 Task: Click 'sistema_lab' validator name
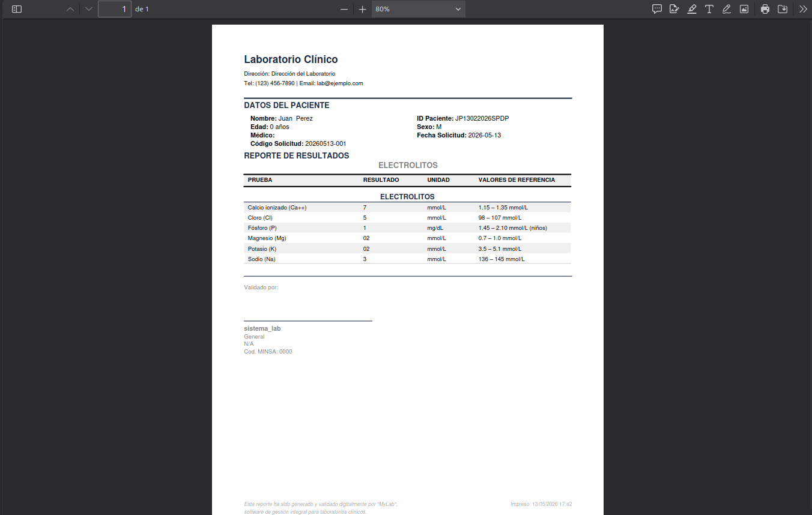click(x=262, y=329)
